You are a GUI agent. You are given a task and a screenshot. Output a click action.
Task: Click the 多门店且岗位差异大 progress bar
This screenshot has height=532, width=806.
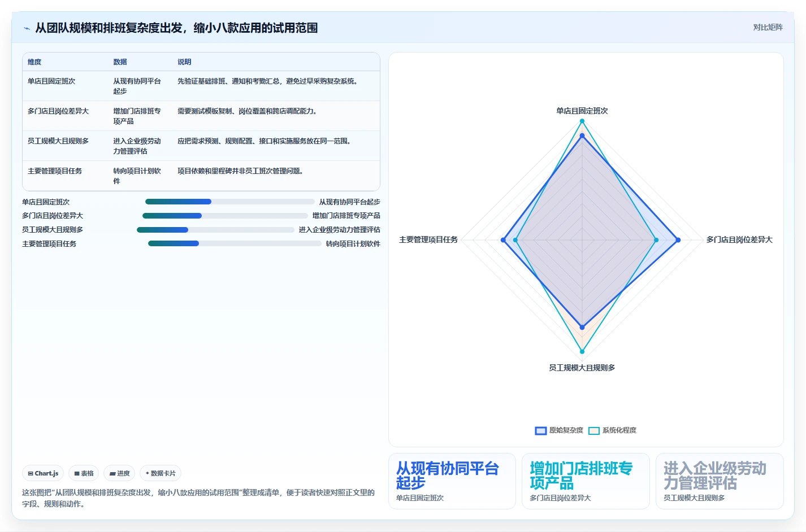225,216
